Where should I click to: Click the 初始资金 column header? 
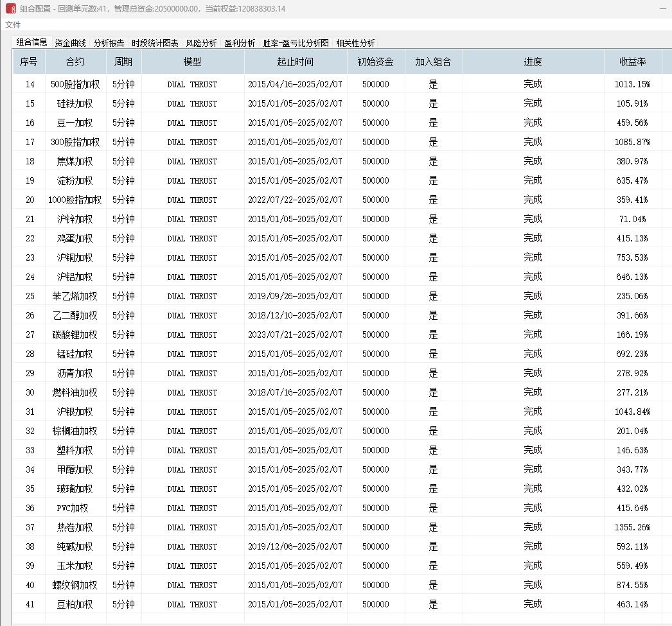pos(375,62)
